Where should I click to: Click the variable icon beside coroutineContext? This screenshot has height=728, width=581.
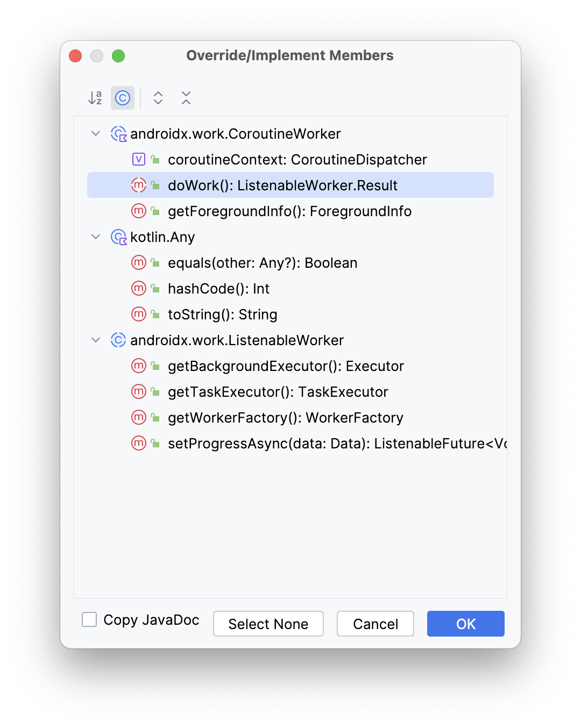point(138,159)
